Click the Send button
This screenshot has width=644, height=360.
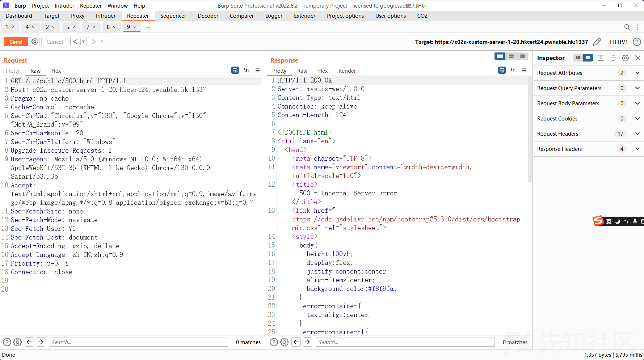[16, 42]
